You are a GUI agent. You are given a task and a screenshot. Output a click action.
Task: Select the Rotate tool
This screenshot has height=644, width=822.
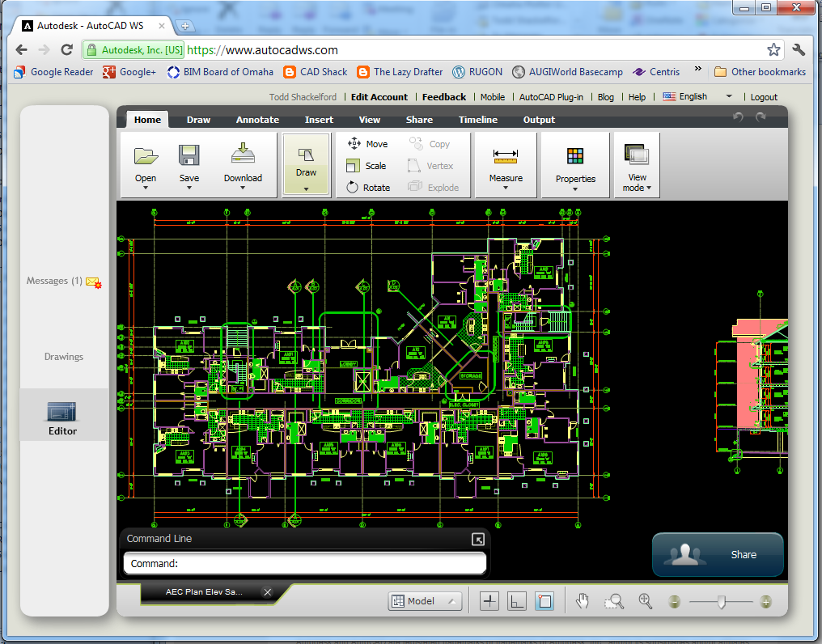[x=367, y=188]
